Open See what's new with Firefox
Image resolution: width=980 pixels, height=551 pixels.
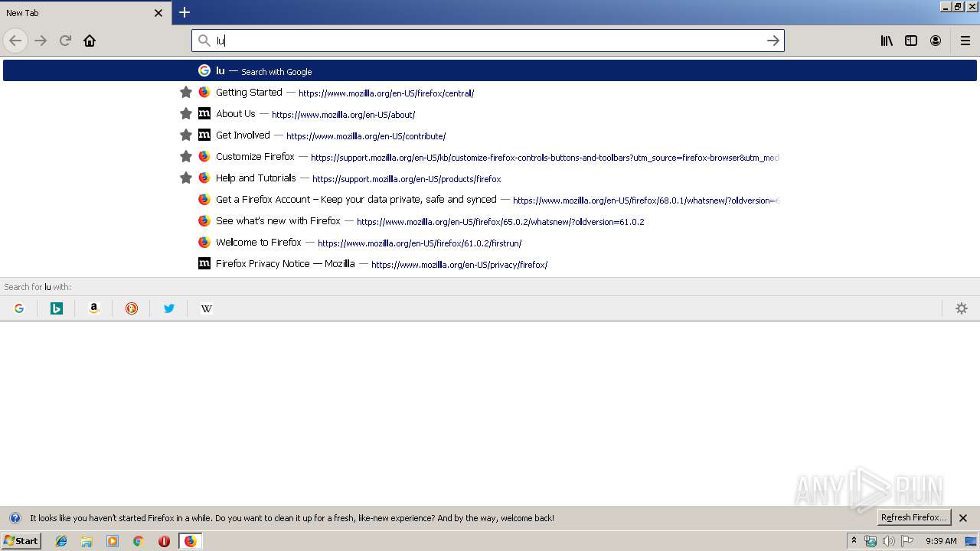click(490, 220)
